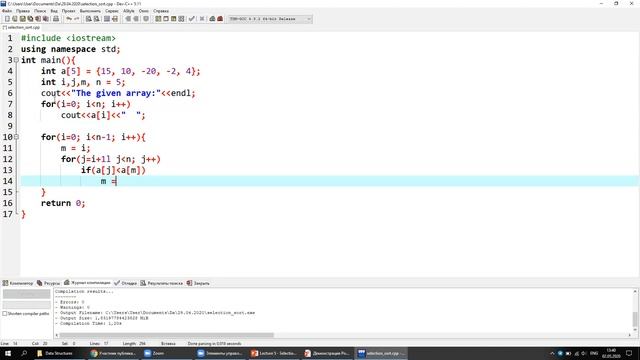Open the Windows notification center icon
This screenshot has height=360, width=640.
click(629, 353)
